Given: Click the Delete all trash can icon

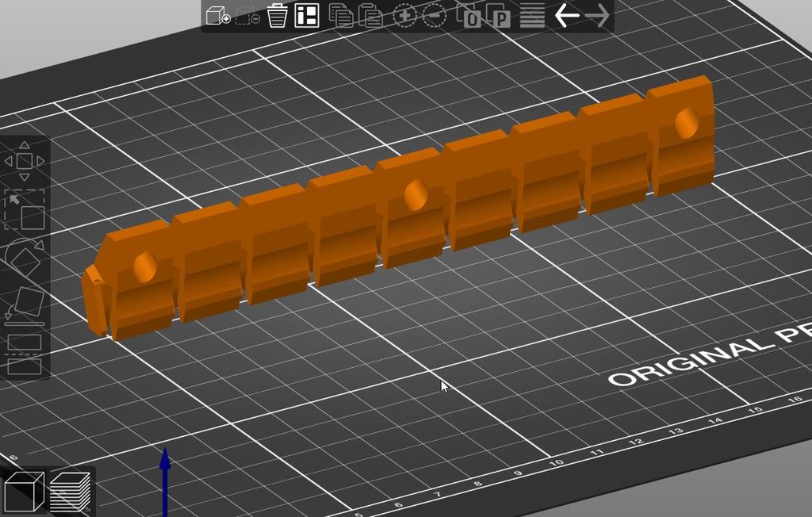Looking at the screenshot, I should pyautogui.click(x=278, y=16).
